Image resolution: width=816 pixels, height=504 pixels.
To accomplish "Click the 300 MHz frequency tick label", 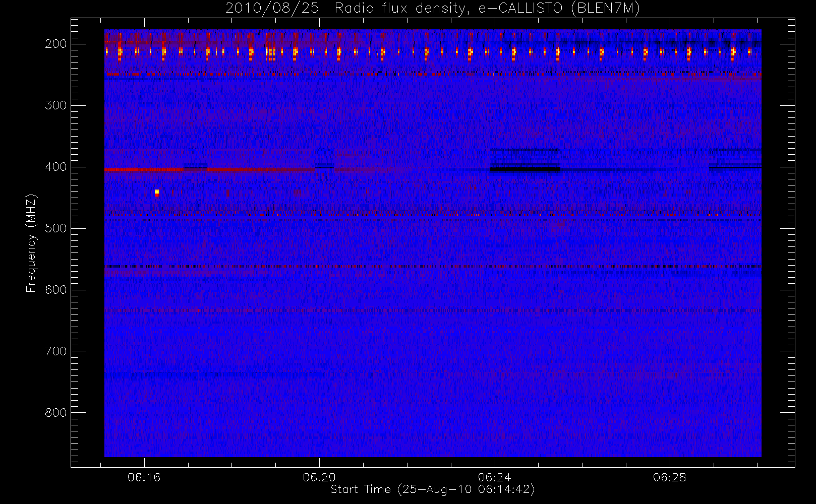I will coord(56,105).
